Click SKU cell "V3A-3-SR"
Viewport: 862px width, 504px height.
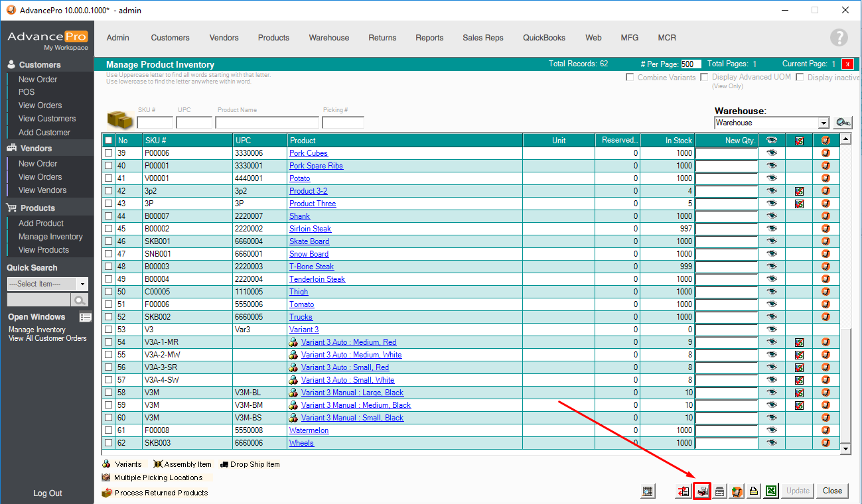click(x=161, y=367)
